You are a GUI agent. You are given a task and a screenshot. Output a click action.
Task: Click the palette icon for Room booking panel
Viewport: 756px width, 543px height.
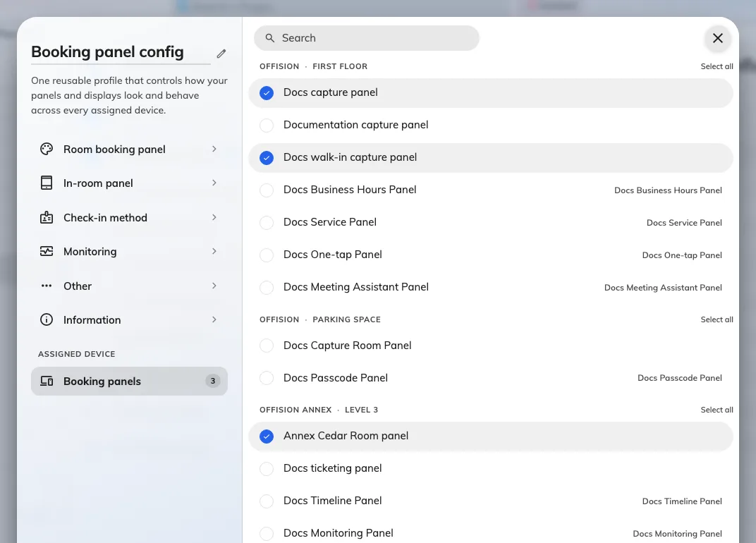47,149
